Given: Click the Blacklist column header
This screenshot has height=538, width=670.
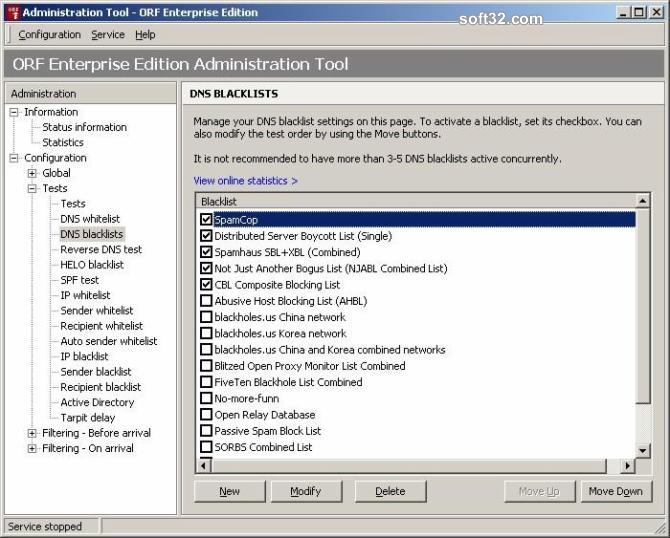Looking at the screenshot, I should 416,201.
